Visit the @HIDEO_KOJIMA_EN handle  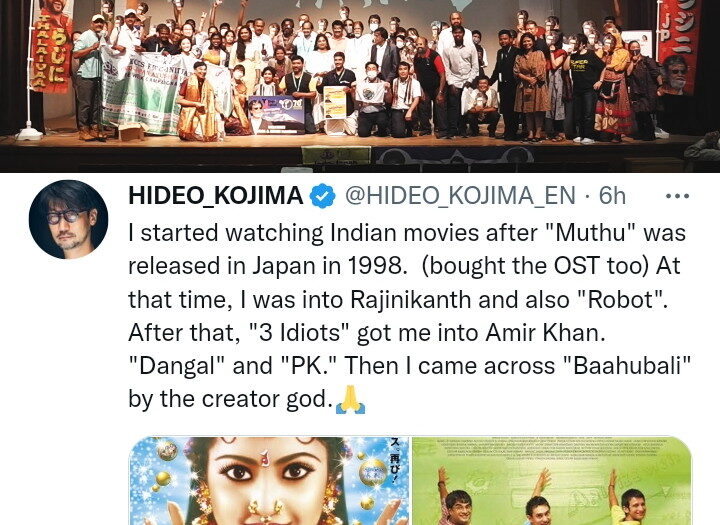point(460,196)
